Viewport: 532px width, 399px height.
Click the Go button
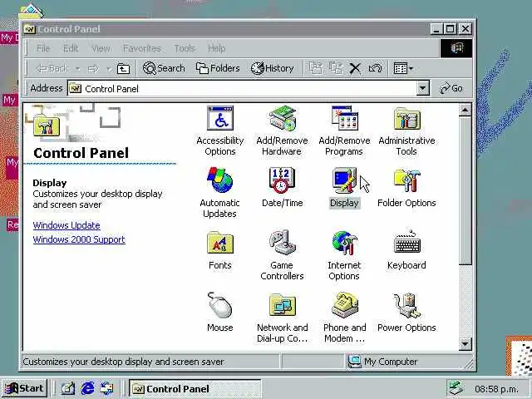point(451,89)
